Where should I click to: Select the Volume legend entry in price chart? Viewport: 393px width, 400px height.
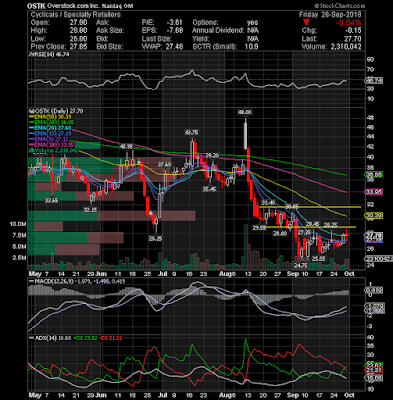[x=54, y=150]
